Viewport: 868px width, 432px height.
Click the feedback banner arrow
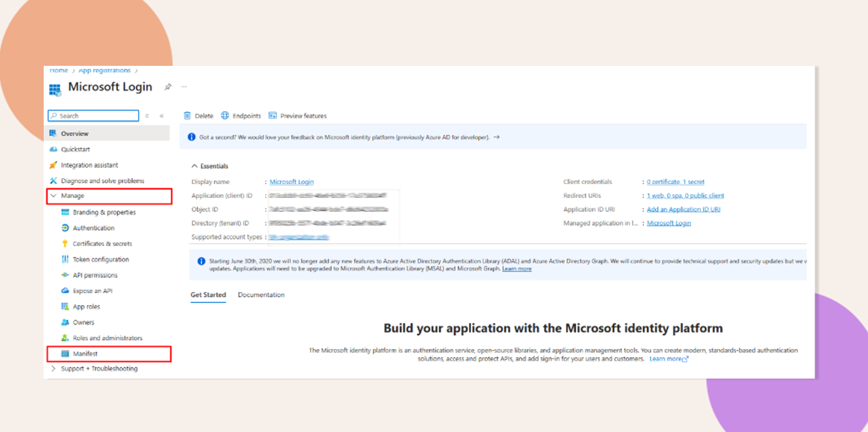click(497, 137)
